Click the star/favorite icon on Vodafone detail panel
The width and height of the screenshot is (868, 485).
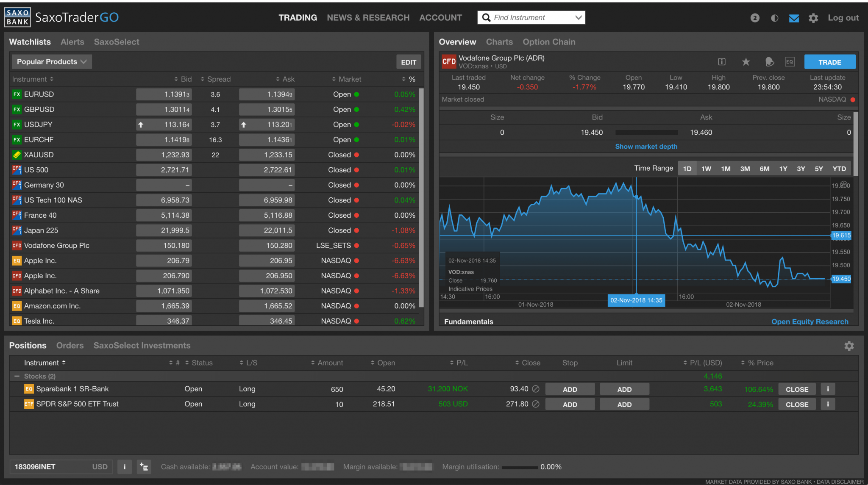[746, 61]
